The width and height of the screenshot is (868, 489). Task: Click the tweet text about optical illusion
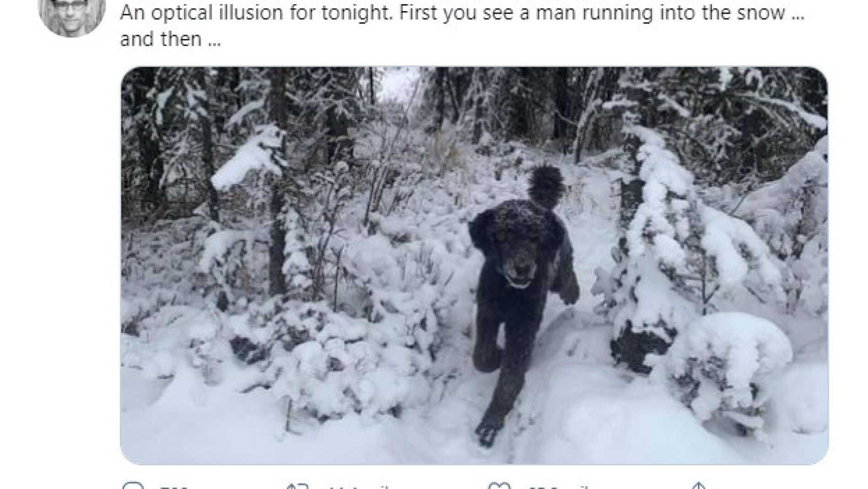point(462,26)
